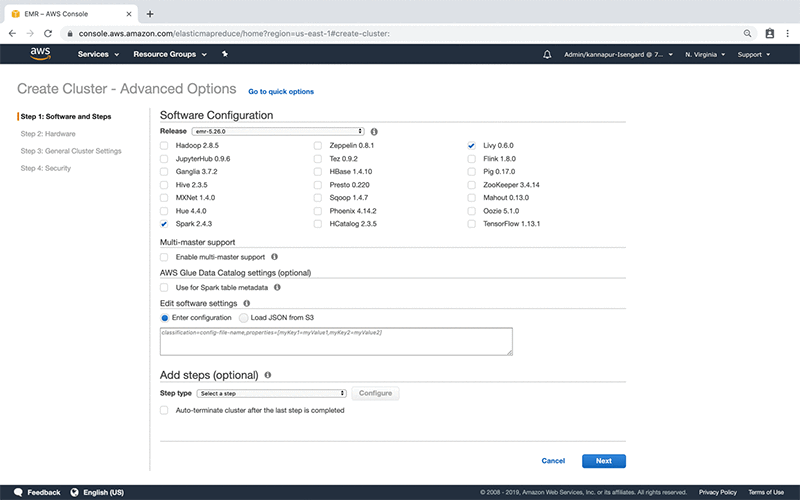Click the info icon next to Release dropdown
Screen dimensions: 800x500
[x=374, y=132]
